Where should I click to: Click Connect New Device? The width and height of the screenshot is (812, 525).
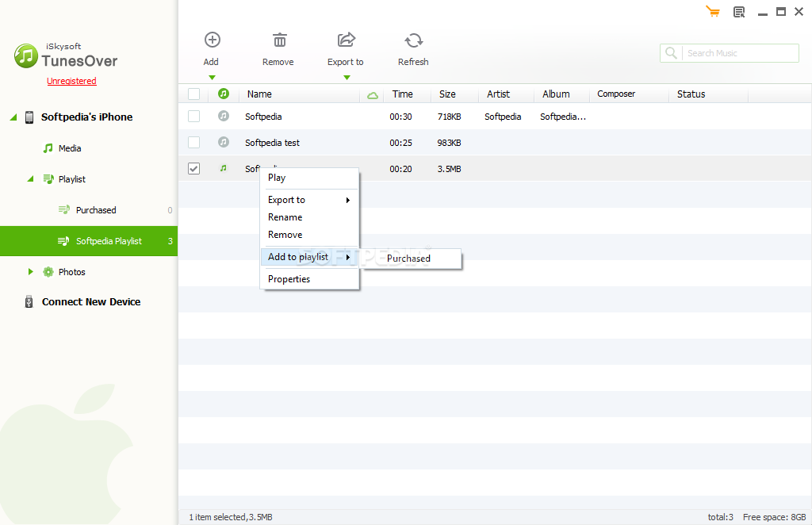click(x=91, y=302)
